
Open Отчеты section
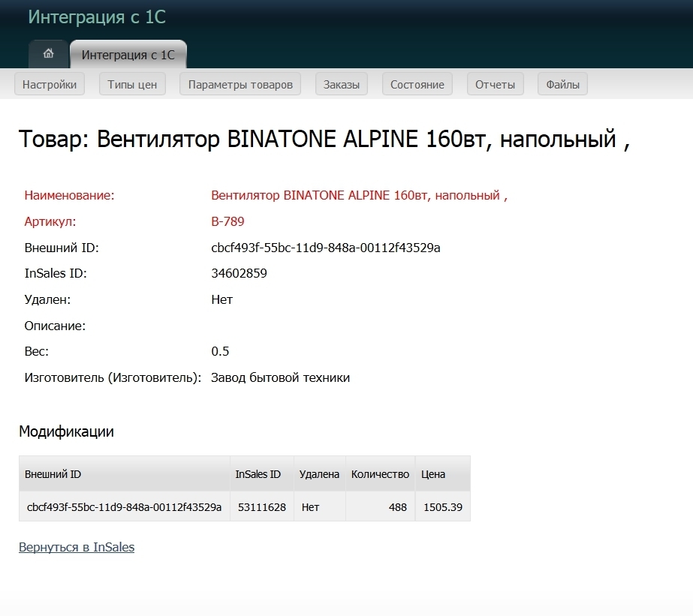pyautogui.click(x=495, y=84)
